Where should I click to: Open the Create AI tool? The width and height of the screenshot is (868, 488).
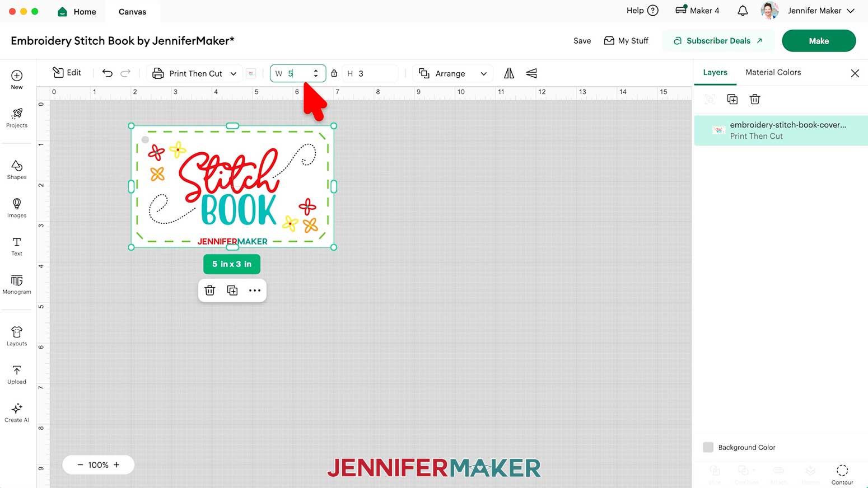coord(17,412)
